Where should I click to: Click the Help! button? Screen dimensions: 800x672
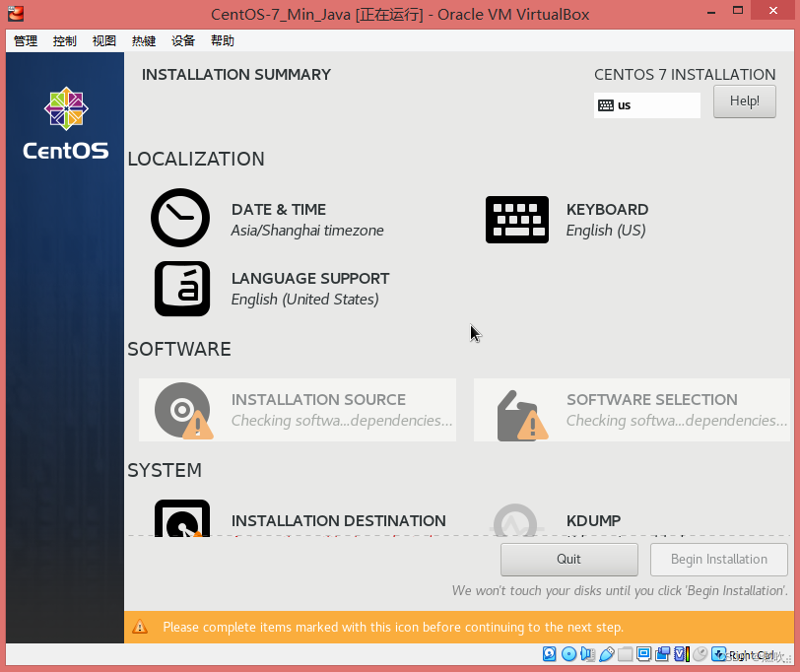(x=745, y=101)
